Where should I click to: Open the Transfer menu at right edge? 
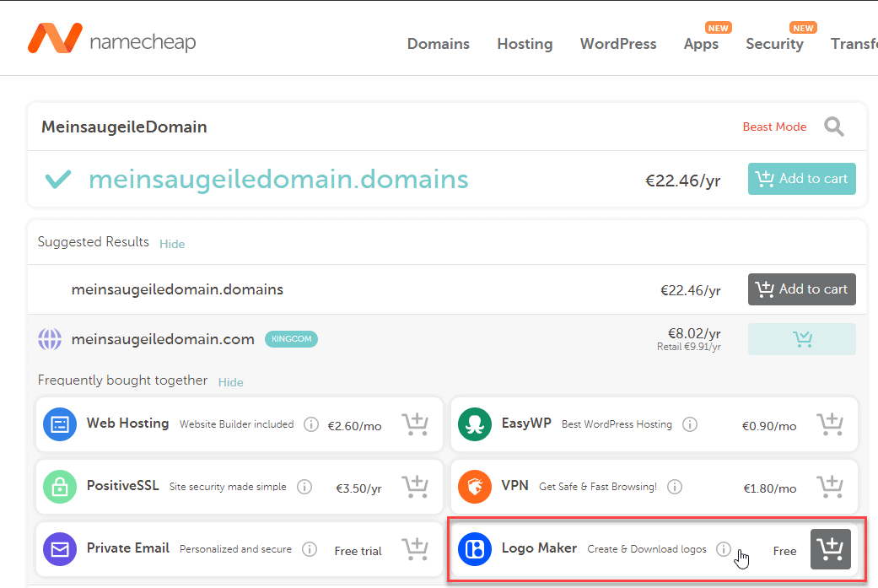[854, 44]
